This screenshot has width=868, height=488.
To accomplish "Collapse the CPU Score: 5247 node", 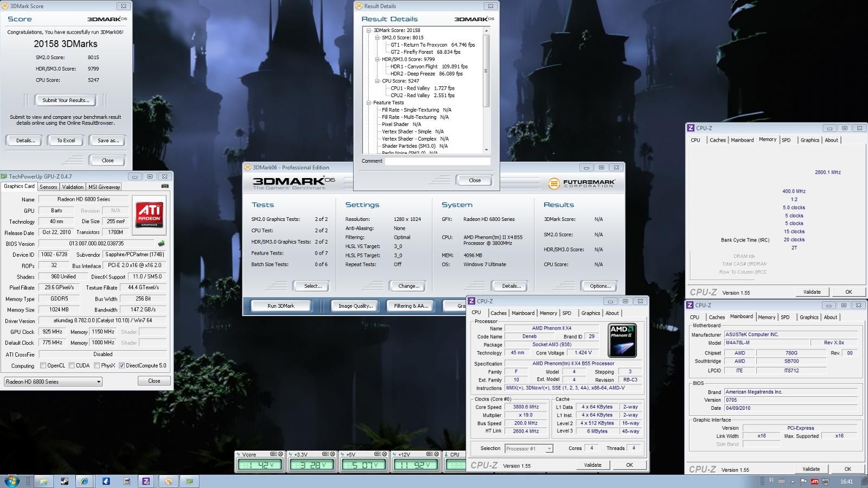I will [x=378, y=81].
